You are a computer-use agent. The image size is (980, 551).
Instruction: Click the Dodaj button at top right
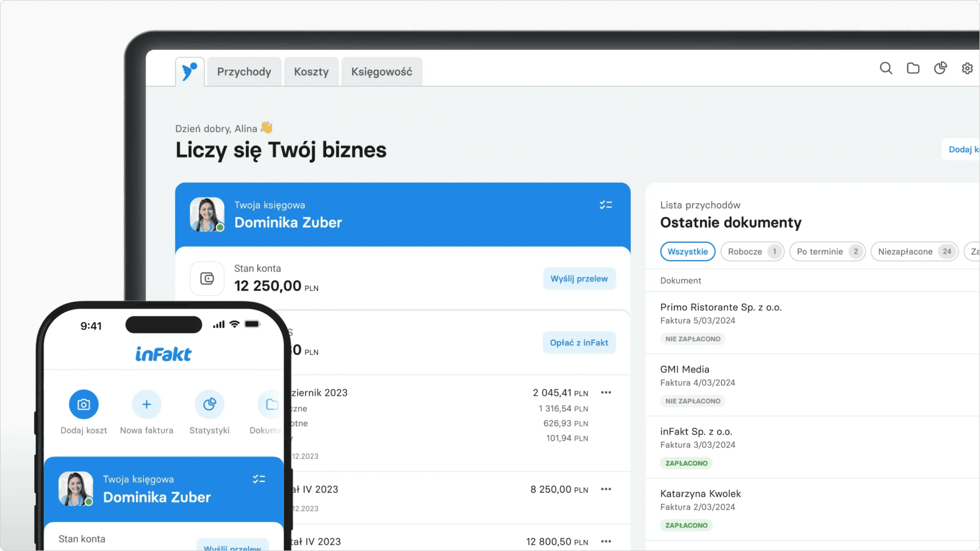pyautogui.click(x=961, y=149)
